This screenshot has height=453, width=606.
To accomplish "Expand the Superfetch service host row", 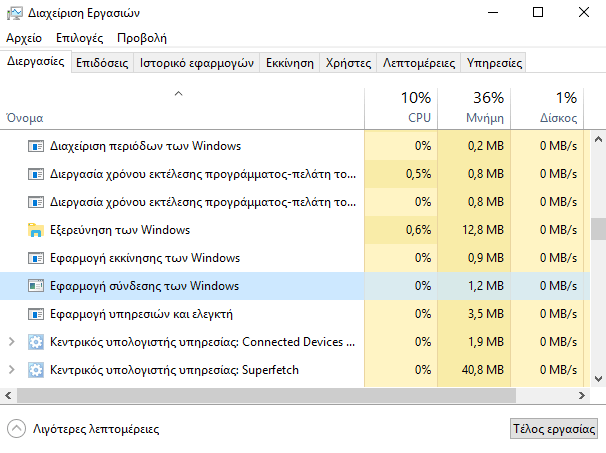I will coord(12,370).
